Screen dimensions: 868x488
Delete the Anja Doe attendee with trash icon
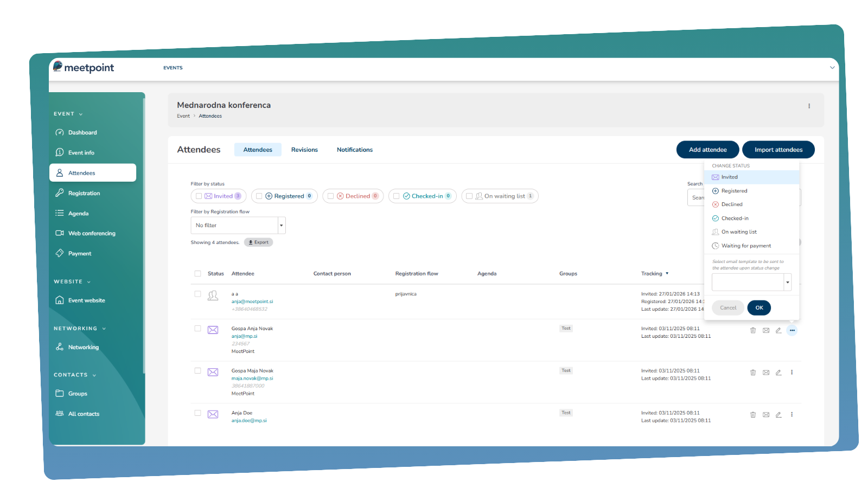coord(753,415)
